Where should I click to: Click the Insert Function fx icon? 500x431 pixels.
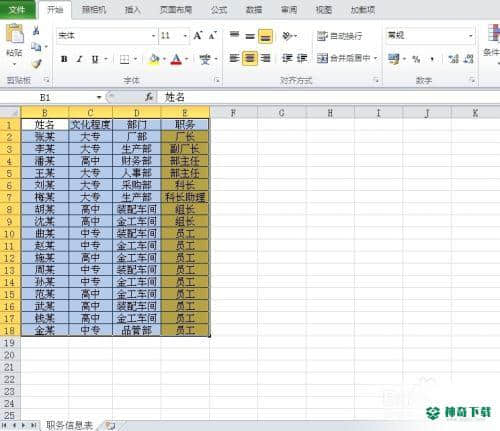coord(149,97)
